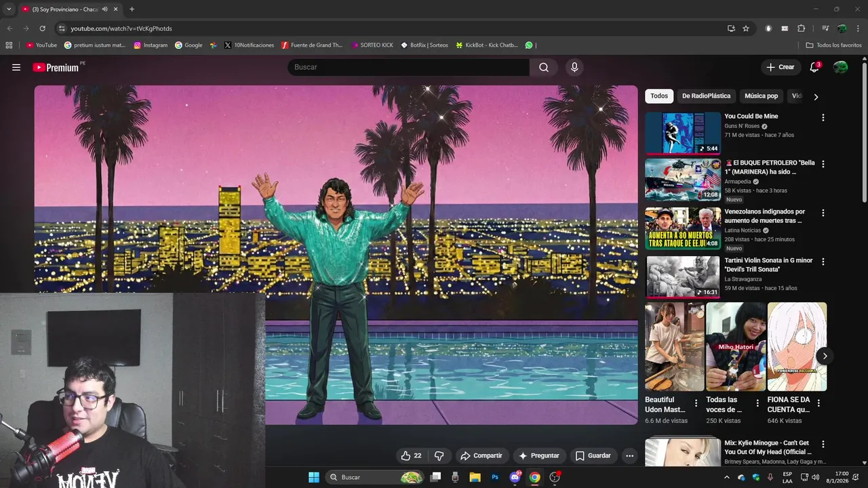868x488 pixels.
Task: Click the Crear button
Action: [x=780, y=67]
